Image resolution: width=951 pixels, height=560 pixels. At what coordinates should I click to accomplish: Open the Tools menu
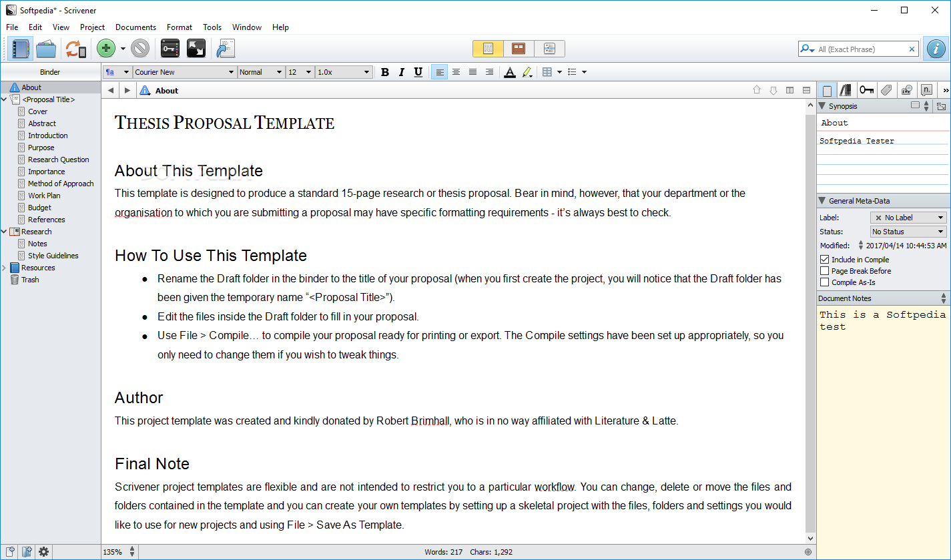[212, 27]
